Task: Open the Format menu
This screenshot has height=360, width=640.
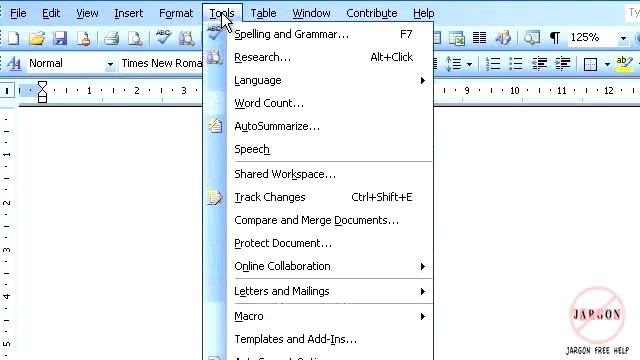Action: (x=176, y=13)
